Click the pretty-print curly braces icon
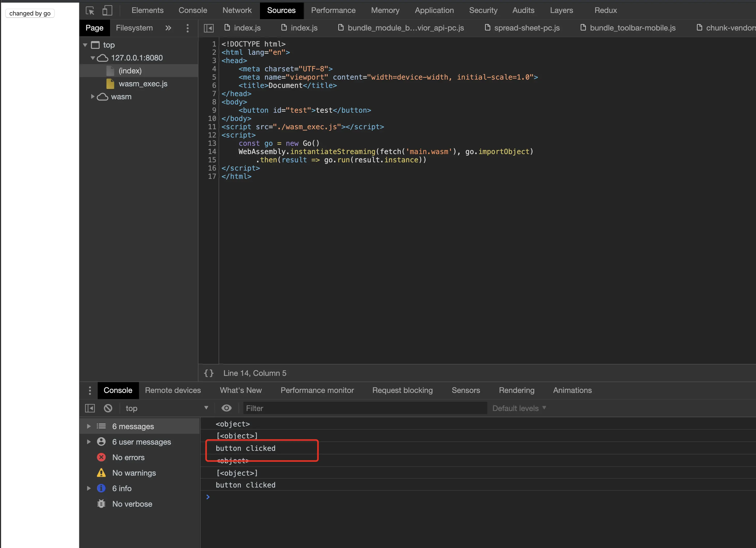Viewport: 756px width, 548px height. click(209, 373)
